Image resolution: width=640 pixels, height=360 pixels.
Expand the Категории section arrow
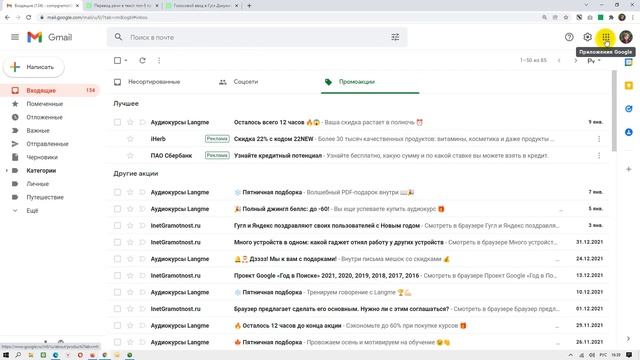(x=7, y=171)
